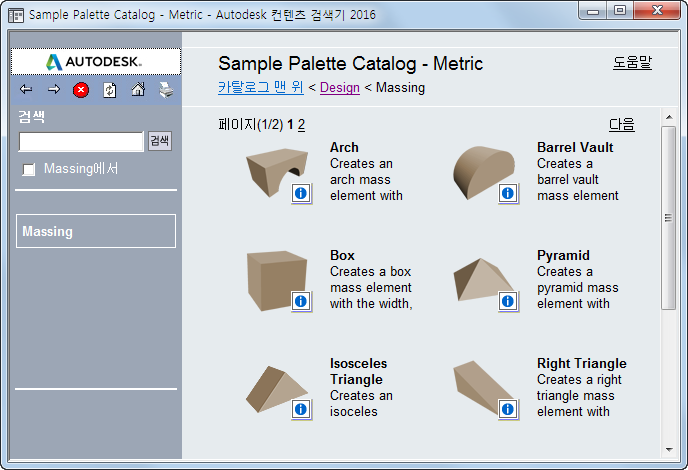Click the Right Triangle title text
This screenshot has width=688, height=470.
click(x=582, y=363)
